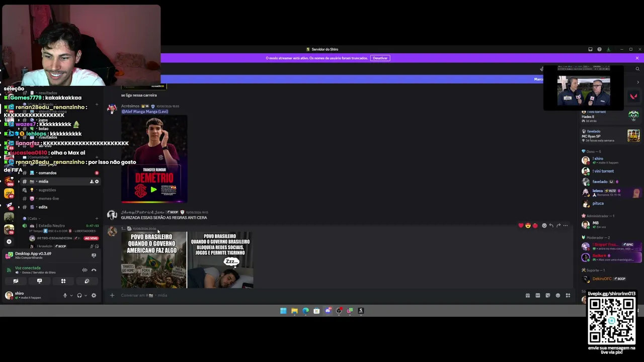This screenshot has height=362, width=644.
Task: Go to the memes-live channel
Action: click(59, 199)
